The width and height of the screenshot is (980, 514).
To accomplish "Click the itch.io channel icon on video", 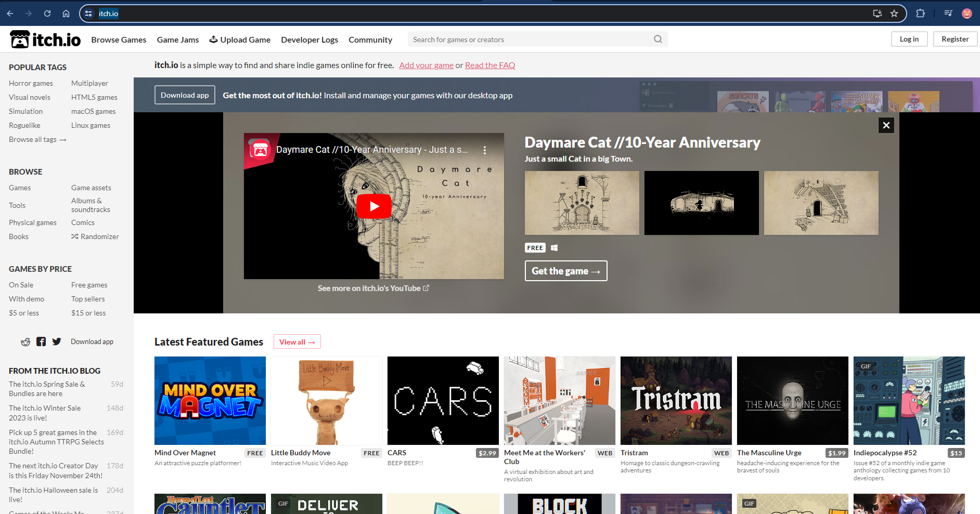I will (260, 150).
